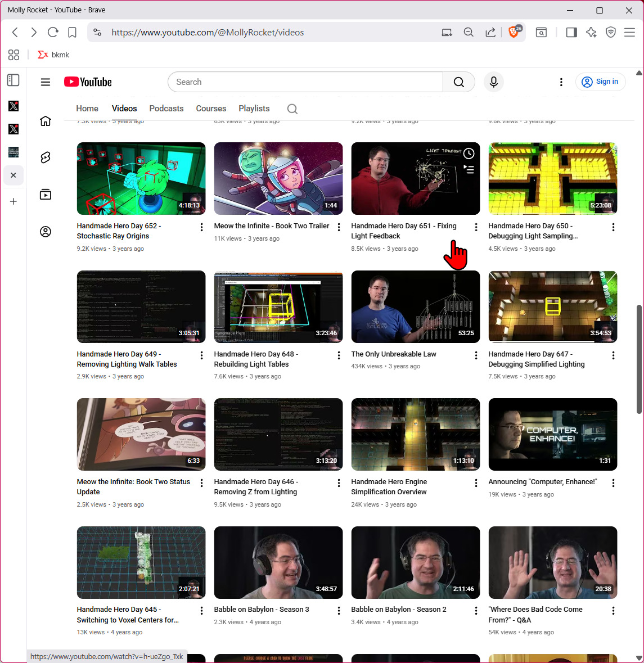Viewport: 644px width, 663px height.
Task: Click the Sign in button
Action: tap(600, 82)
